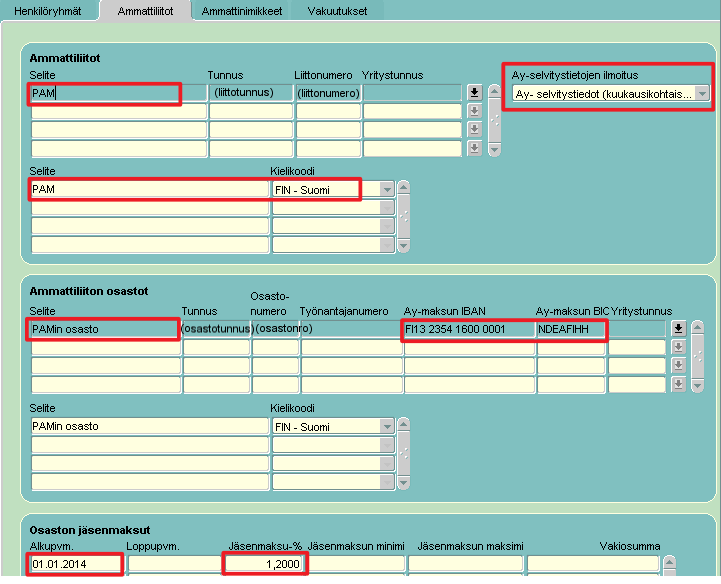
Task: Switch to the Henkilöryhmät tab
Action: (x=48, y=11)
